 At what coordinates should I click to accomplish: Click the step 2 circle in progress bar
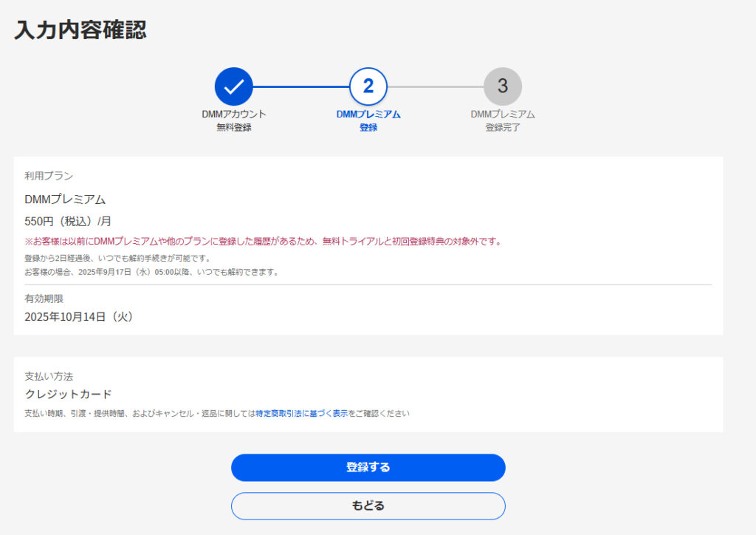[x=368, y=86]
